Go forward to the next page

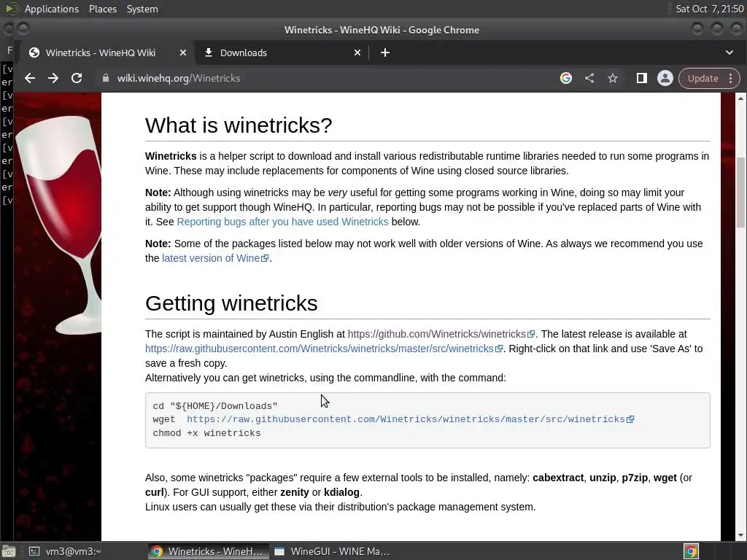pos(53,78)
